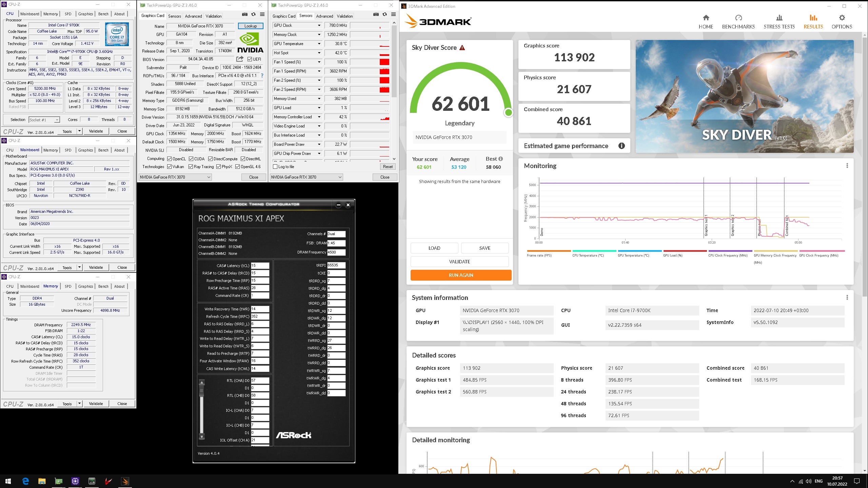This screenshot has width=868, height=488.
Task: Open the Results chart icon
Action: click(813, 18)
